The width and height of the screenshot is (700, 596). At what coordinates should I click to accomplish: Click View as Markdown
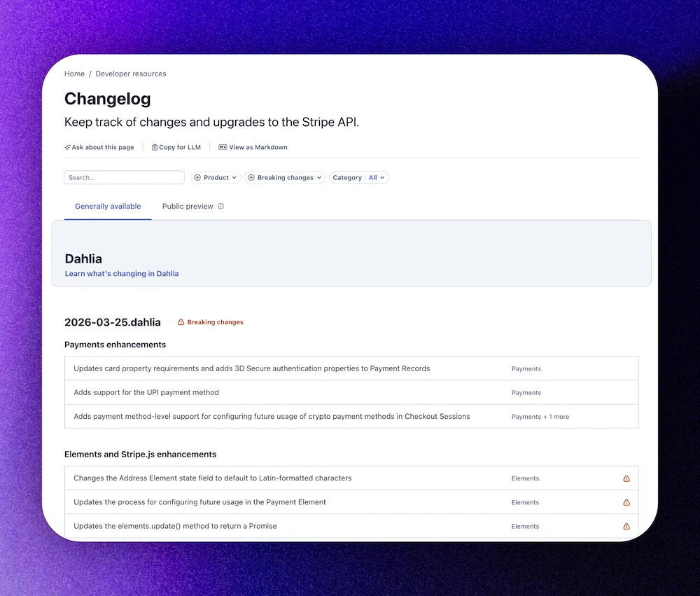click(253, 147)
